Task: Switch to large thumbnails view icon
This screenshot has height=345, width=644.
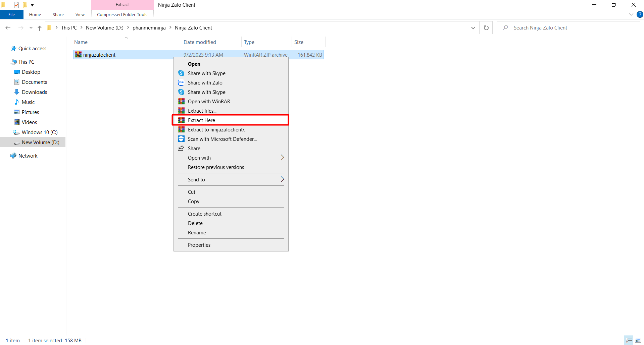Action: click(638, 340)
